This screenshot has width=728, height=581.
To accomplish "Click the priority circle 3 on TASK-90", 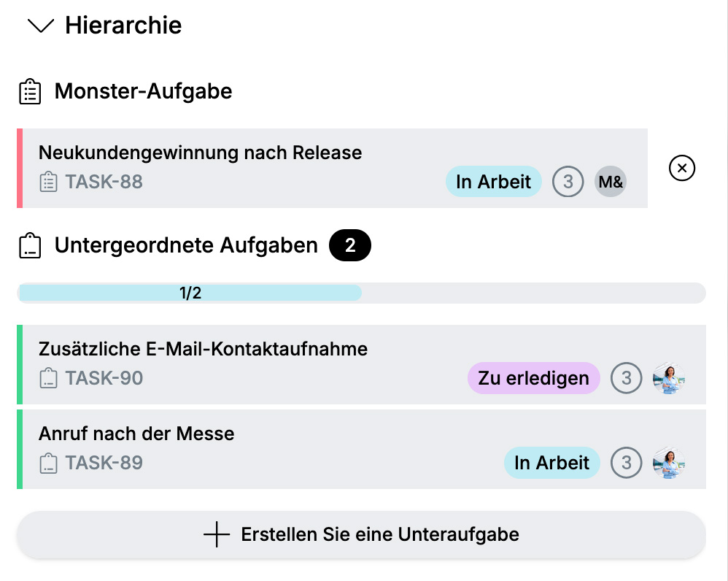I will click(x=627, y=378).
